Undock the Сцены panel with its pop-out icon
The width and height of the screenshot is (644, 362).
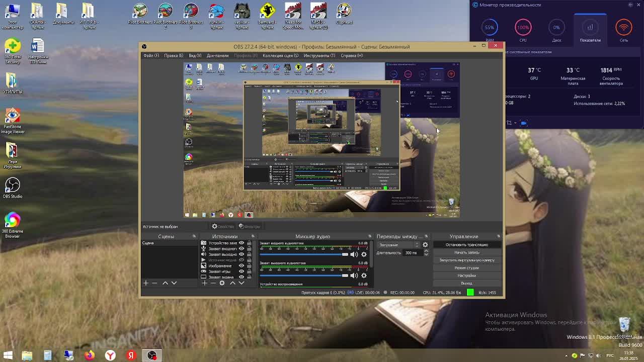coord(194,236)
